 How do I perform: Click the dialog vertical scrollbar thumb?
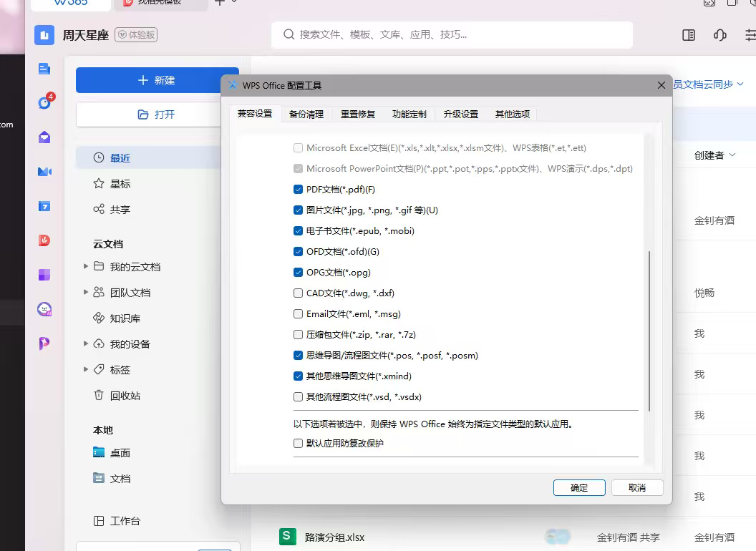click(x=649, y=331)
